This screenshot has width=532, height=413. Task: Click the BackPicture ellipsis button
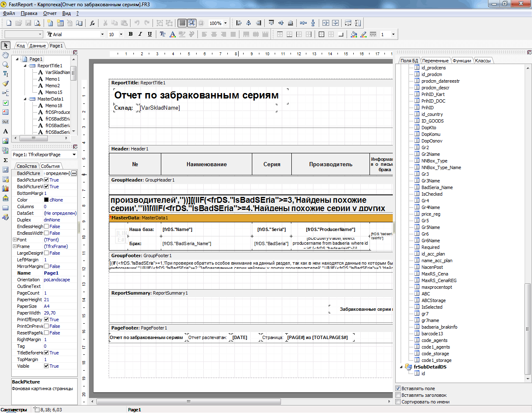74,173
